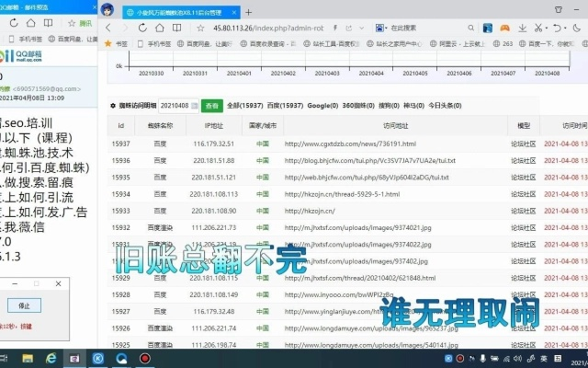Open reading mode icon in admin browser
This screenshot has height=368, width=588.
(x=176, y=28)
